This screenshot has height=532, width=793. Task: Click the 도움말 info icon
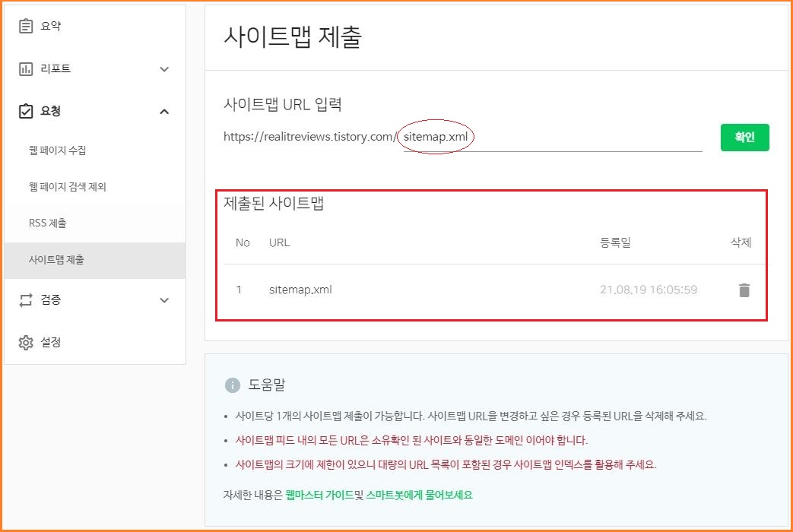232,385
